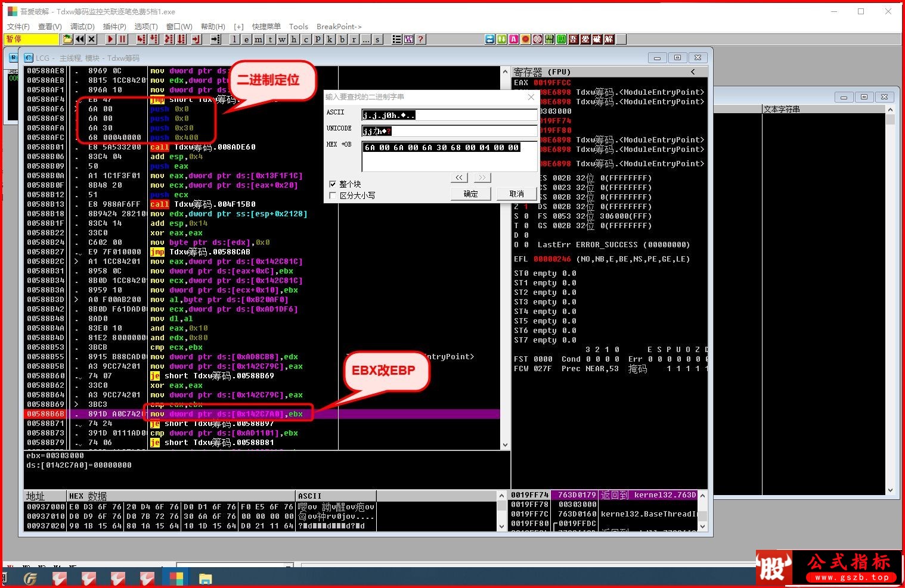The width and height of the screenshot is (905, 588).
Task: Click the green window layout plugin icon
Action: coord(562,39)
